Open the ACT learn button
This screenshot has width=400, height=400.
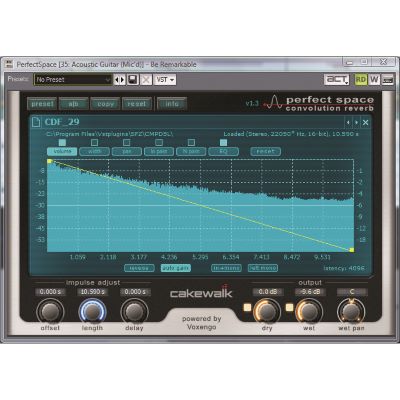coord(337,79)
